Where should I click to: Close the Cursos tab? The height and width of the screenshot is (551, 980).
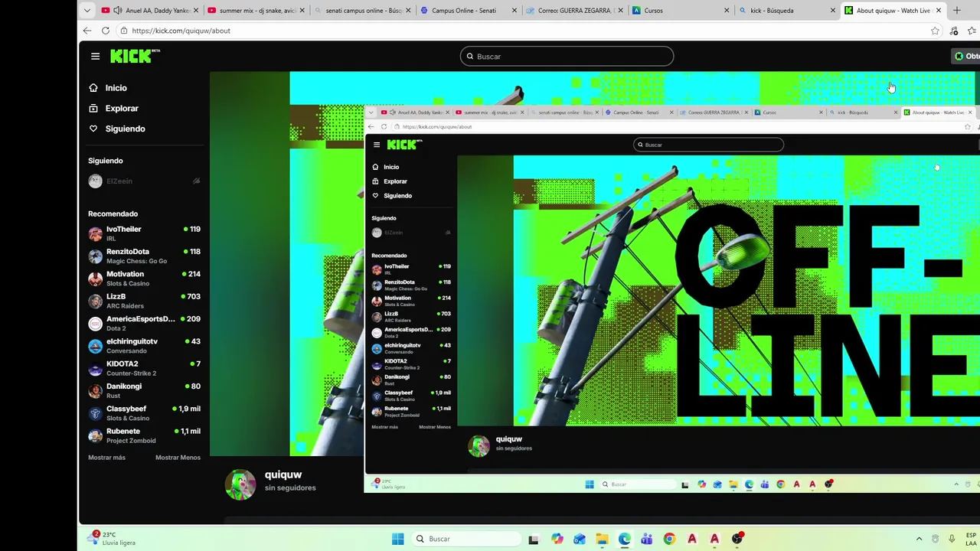[727, 11]
